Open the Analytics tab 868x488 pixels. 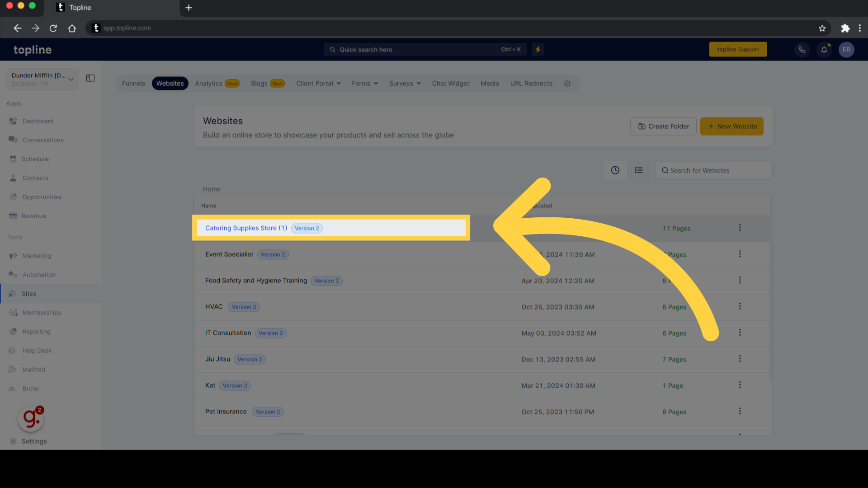[217, 84]
